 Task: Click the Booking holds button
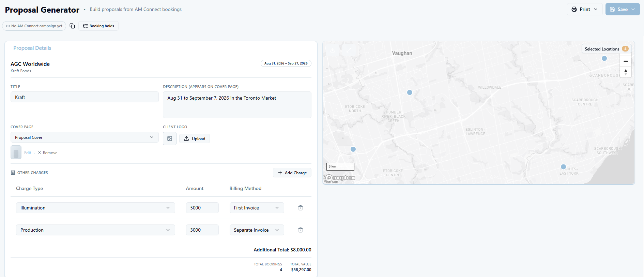[x=98, y=26]
